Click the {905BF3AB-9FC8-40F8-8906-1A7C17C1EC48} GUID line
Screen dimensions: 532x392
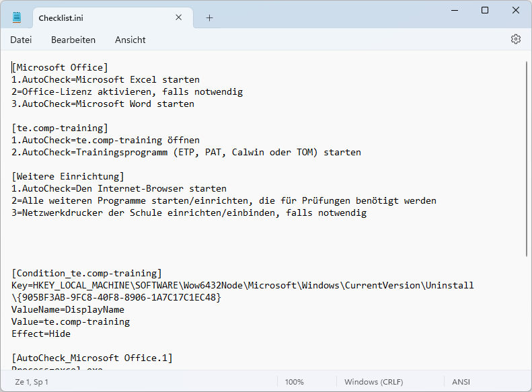(x=116, y=297)
